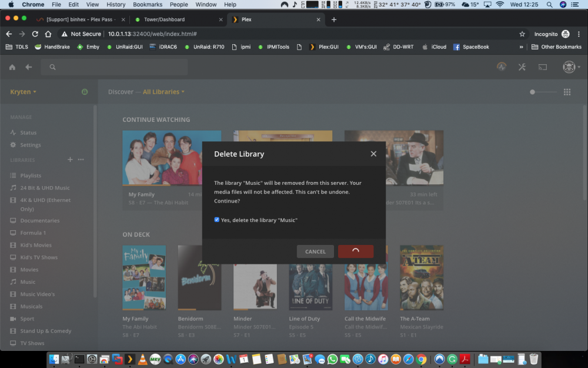
Task: Toggle 'Yes, delete the library Music' checkbox
Action: click(217, 220)
